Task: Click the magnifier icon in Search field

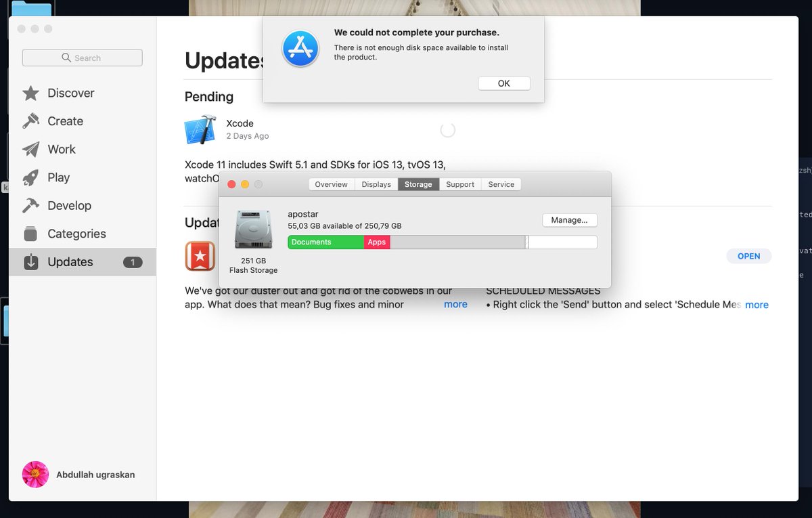Action: click(x=66, y=58)
